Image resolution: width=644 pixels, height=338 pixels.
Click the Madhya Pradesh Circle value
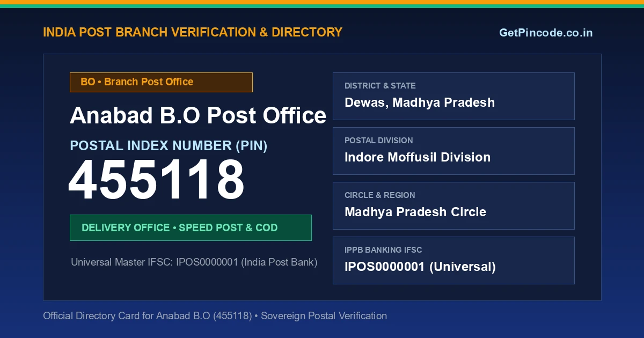click(415, 212)
